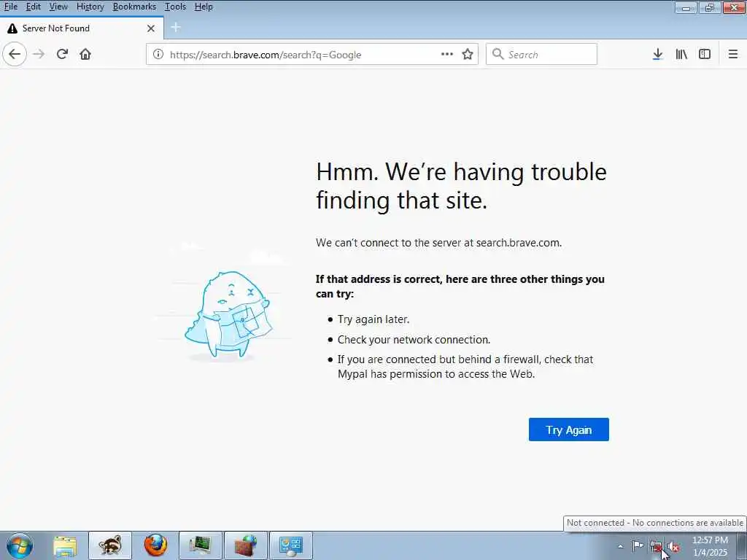Open the Help menu

(204, 7)
